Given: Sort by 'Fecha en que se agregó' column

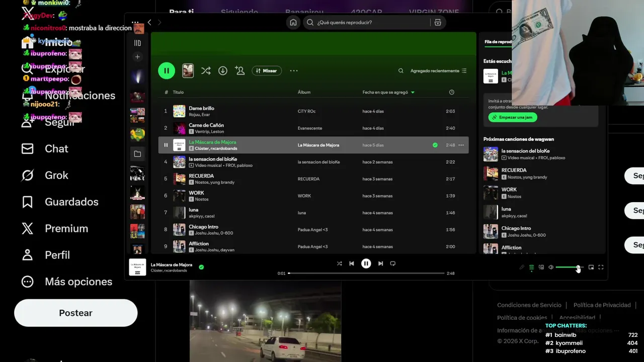Looking at the screenshot, I should pos(388,92).
